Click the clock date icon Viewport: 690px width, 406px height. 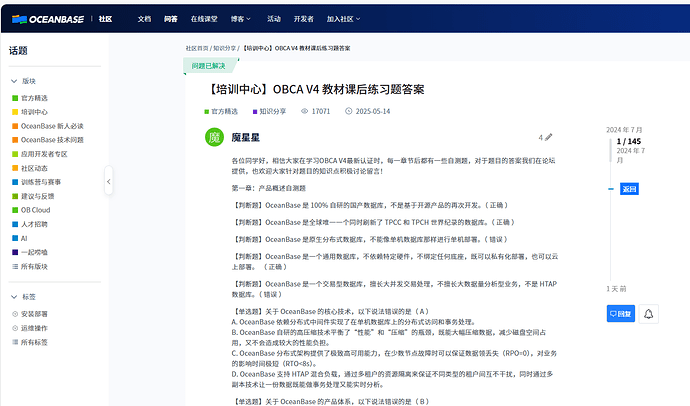tap(349, 111)
